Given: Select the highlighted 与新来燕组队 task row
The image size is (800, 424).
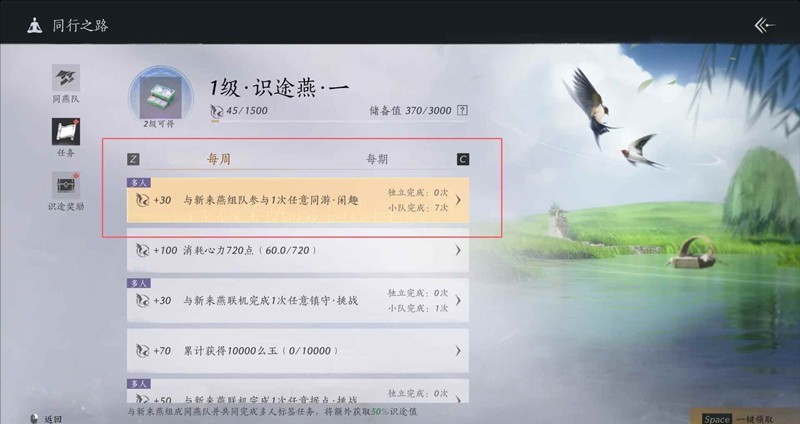Looking at the screenshot, I should 298,200.
